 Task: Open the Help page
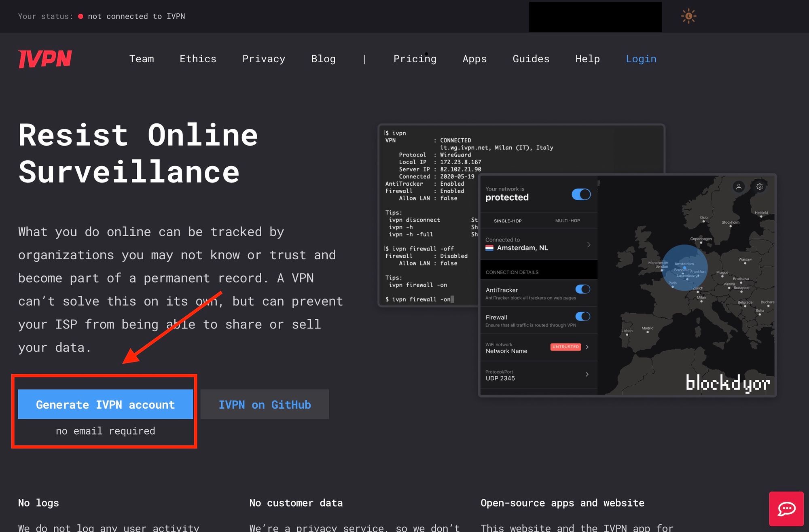coord(587,59)
